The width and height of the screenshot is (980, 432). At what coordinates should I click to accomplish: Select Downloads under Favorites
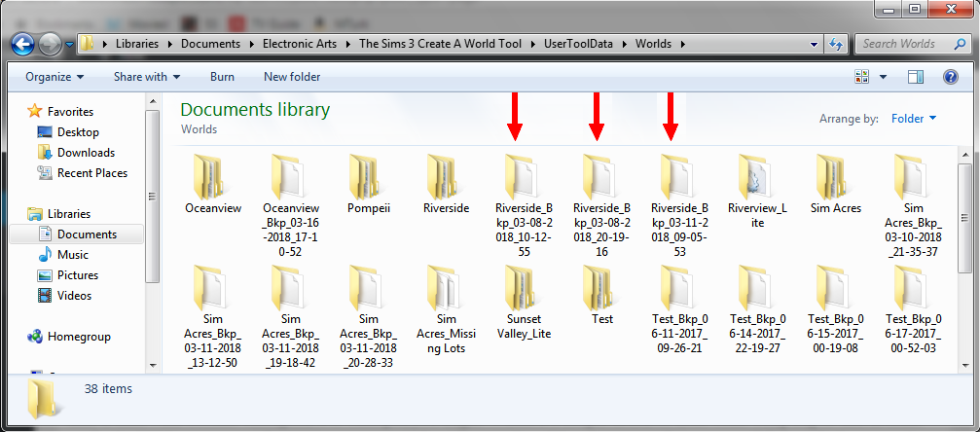[x=86, y=153]
